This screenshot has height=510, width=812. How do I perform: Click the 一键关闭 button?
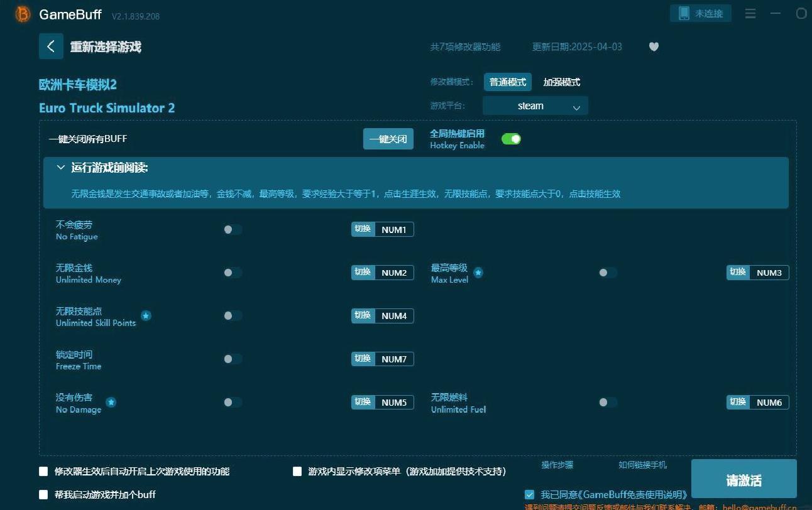[388, 139]
